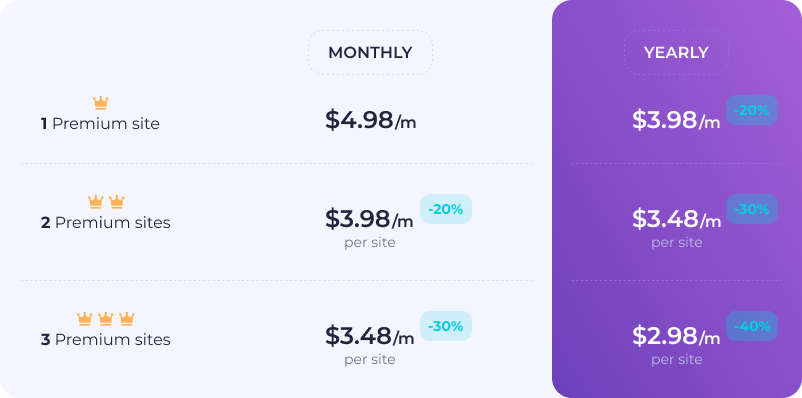Image resolution: width=802 pixels, height=398 pixels.
Task: Choose the $2.98/m yearly price
Action: click(x=676, y=336)
